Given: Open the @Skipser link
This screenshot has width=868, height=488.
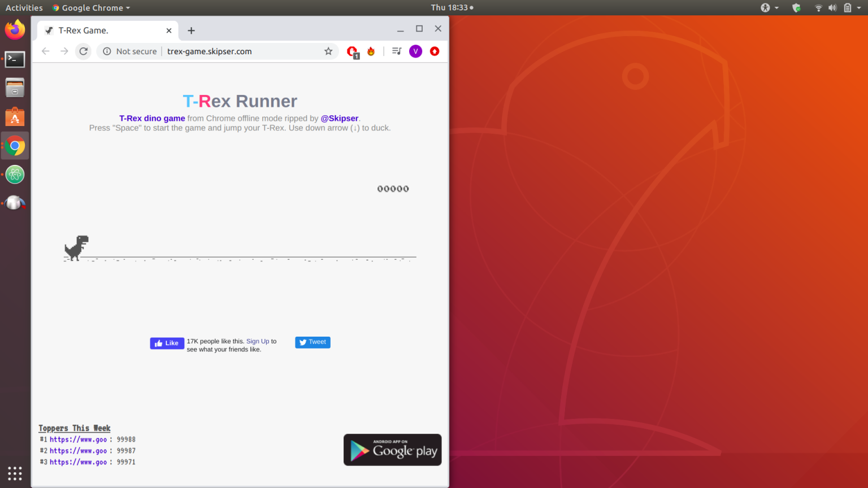Looking at the screenshot, I should [x=339, y=118].
